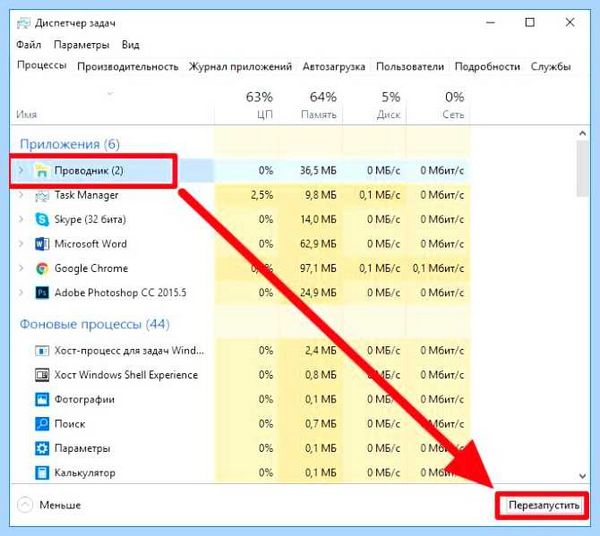Expand Adobe Photoshop CC 2015.5 process
Screen dimensions: 600x536
click(21, 292)
